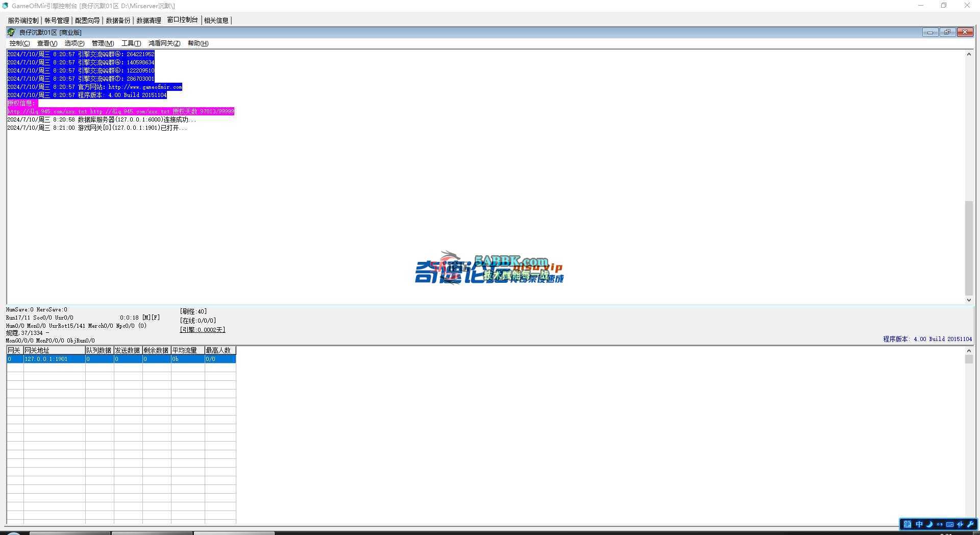Click the 程序版本 4.00 Build label at right
This screenshot has width=980, height=535.
pos(927,339)
